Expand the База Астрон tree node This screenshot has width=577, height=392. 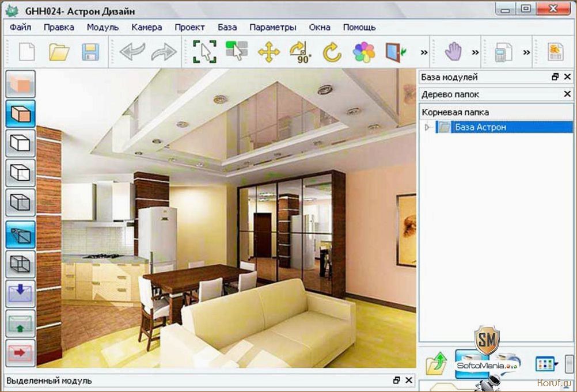(427, 127)
